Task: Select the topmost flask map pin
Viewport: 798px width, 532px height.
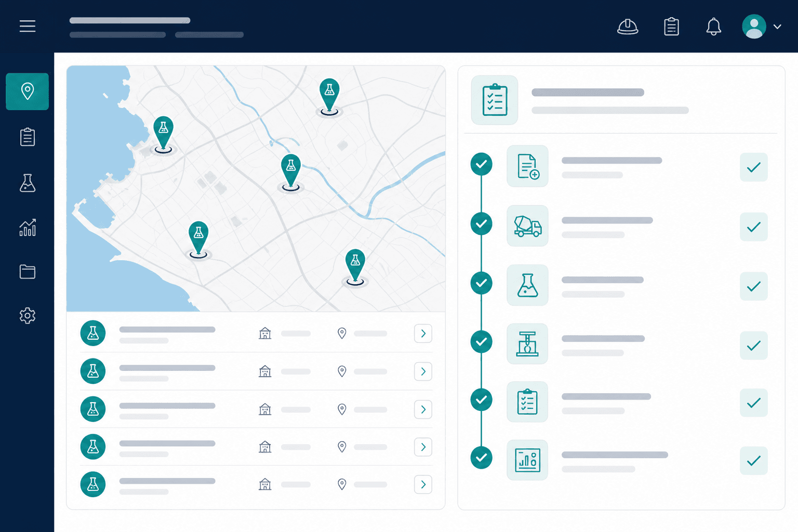Action: click(x=329, y=95)
